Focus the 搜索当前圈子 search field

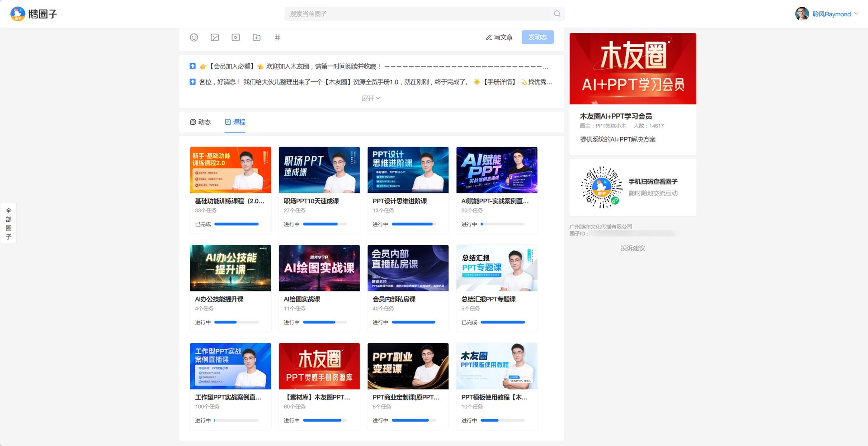point(425,14)
